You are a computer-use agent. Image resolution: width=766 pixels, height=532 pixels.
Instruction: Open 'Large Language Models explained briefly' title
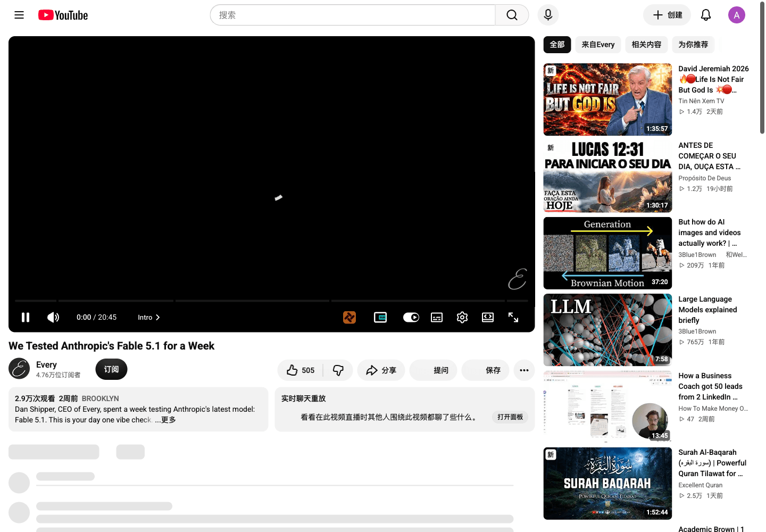click(707, 310)
